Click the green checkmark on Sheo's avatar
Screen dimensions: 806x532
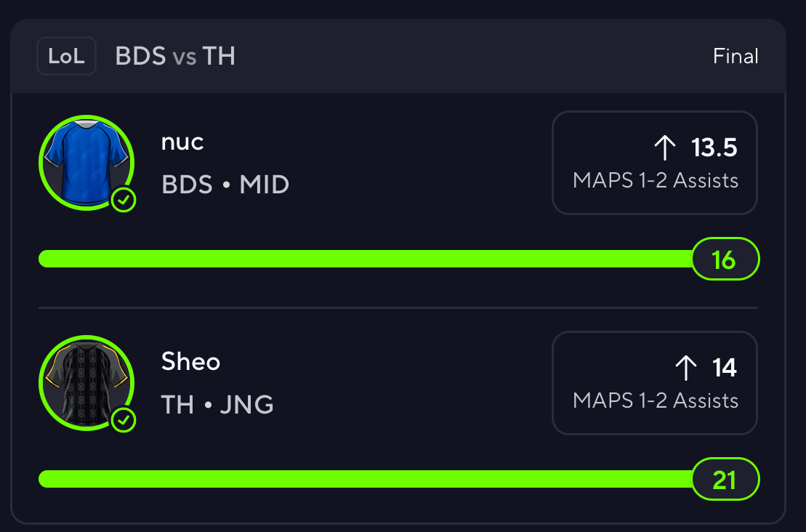coord(124,419)
